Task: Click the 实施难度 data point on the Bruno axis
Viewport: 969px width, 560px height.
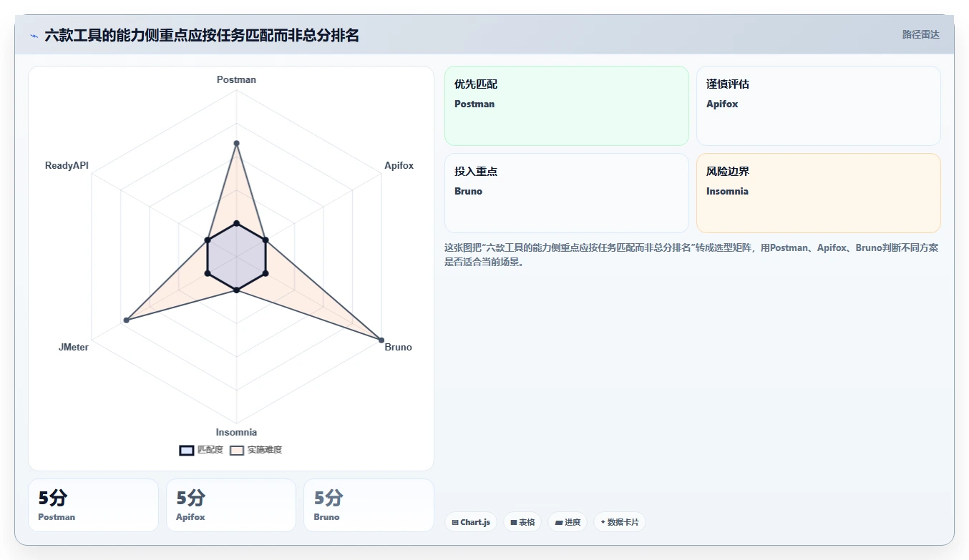Action: [x=381, y=340]
